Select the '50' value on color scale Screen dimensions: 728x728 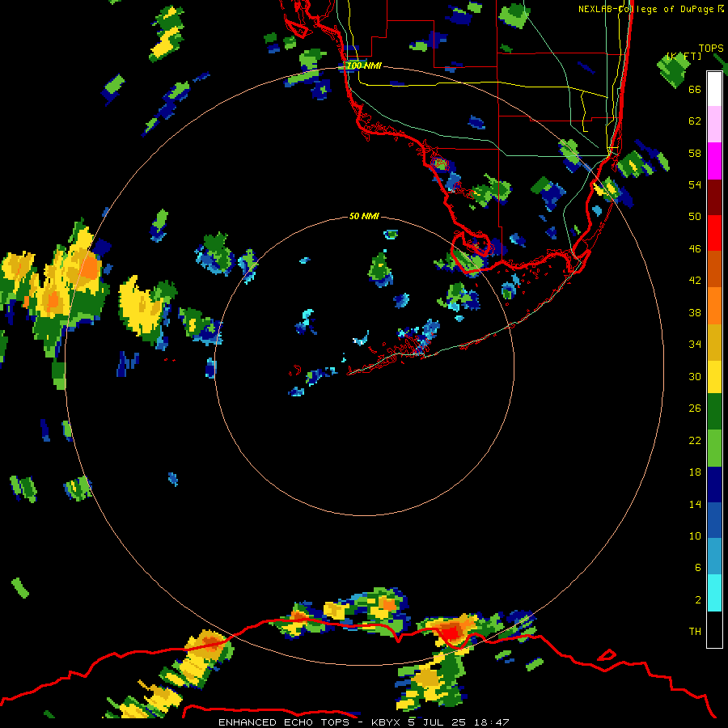click(695, 217)
